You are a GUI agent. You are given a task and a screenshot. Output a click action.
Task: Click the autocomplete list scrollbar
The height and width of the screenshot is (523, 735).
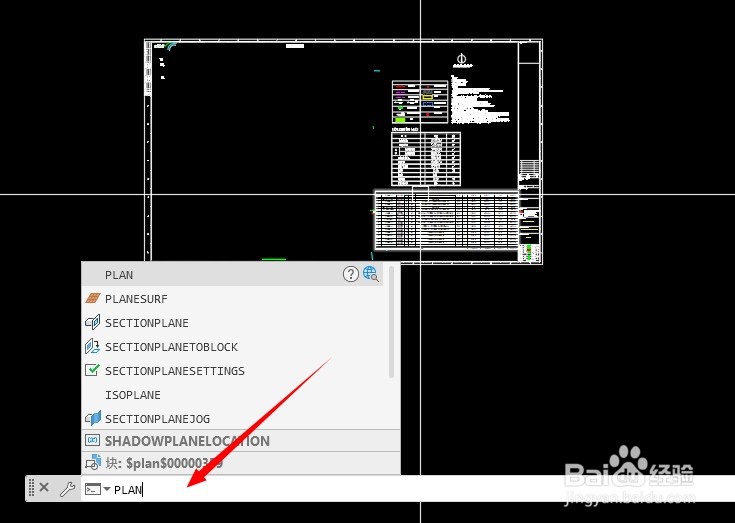(391, 322)
